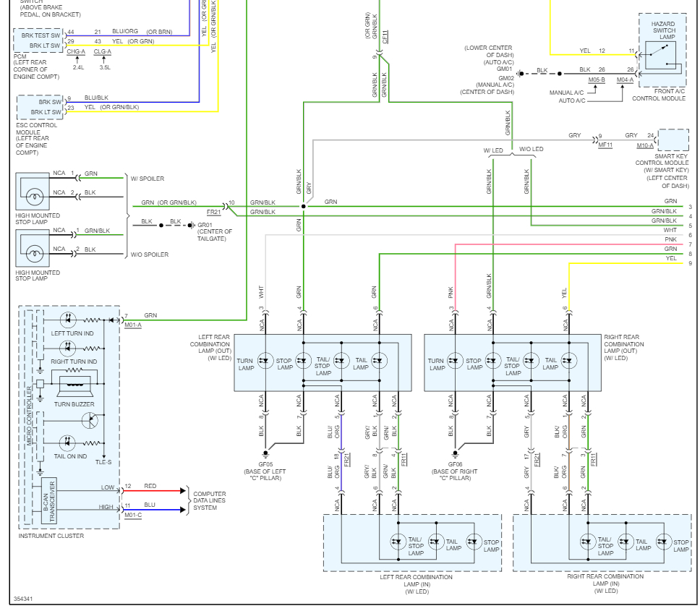700x611 pixels.
Task: Click the LEFT TURN IND LED symbol
Action: (x=68, y=320)
